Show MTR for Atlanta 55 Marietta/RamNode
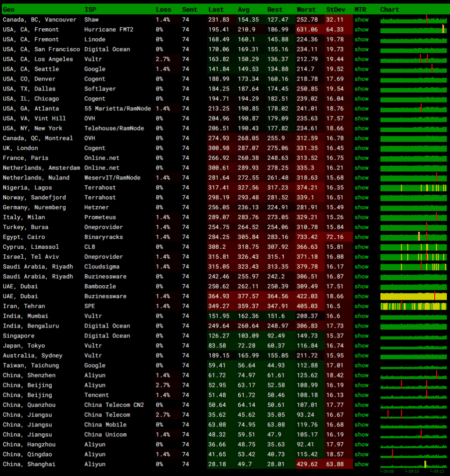 (361, 108)
